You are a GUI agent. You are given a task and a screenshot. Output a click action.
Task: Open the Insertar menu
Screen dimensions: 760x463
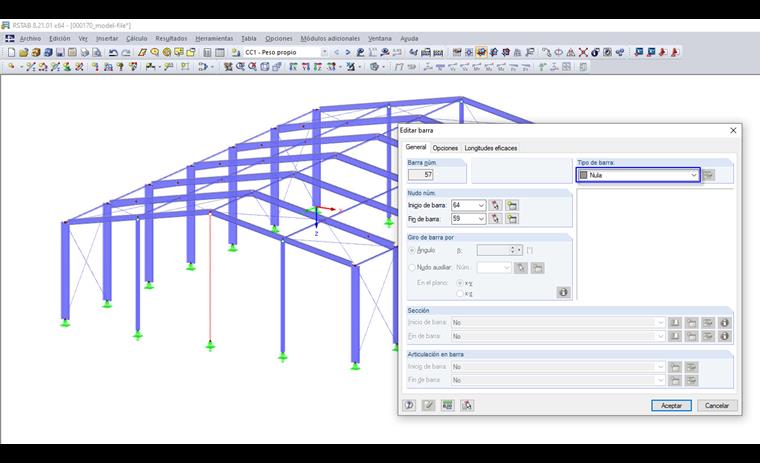pos(107,38)
